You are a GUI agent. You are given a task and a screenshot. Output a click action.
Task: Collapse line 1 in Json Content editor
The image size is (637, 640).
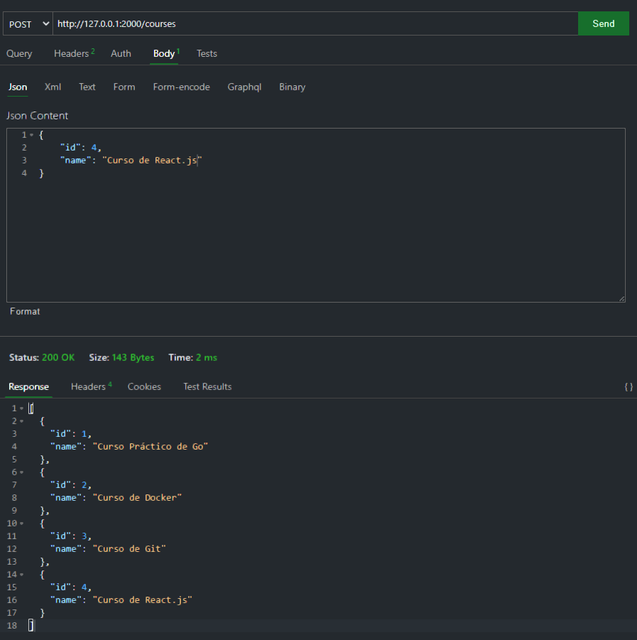pos(31,135)
